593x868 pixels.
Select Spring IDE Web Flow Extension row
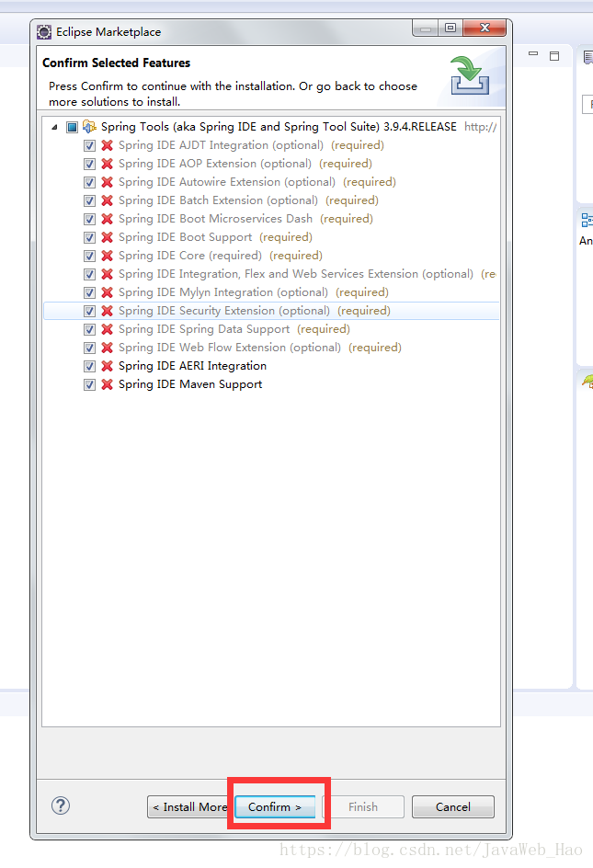(260, 347)
